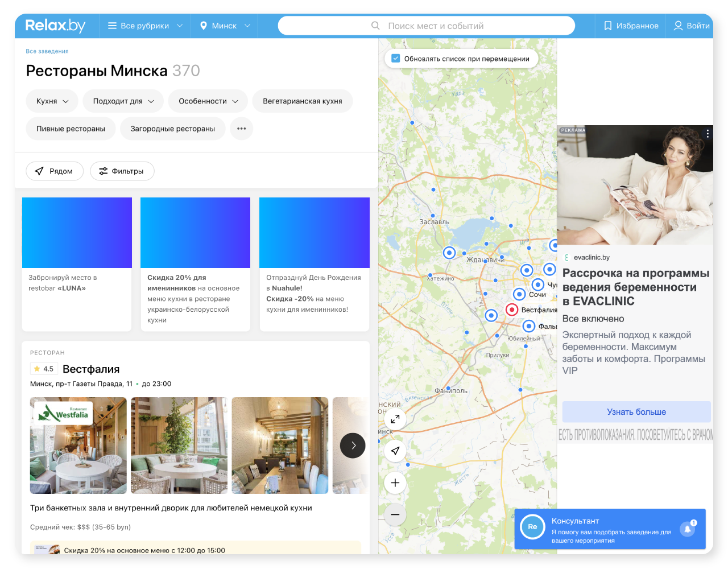Screen dimensions: 728x573
Task: Select the red Вестфалия map marker
Action: click(x=512, y=310)
